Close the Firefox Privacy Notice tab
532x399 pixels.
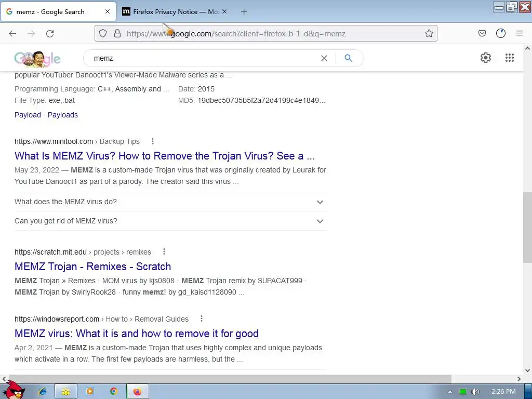[x=224, y=11]
